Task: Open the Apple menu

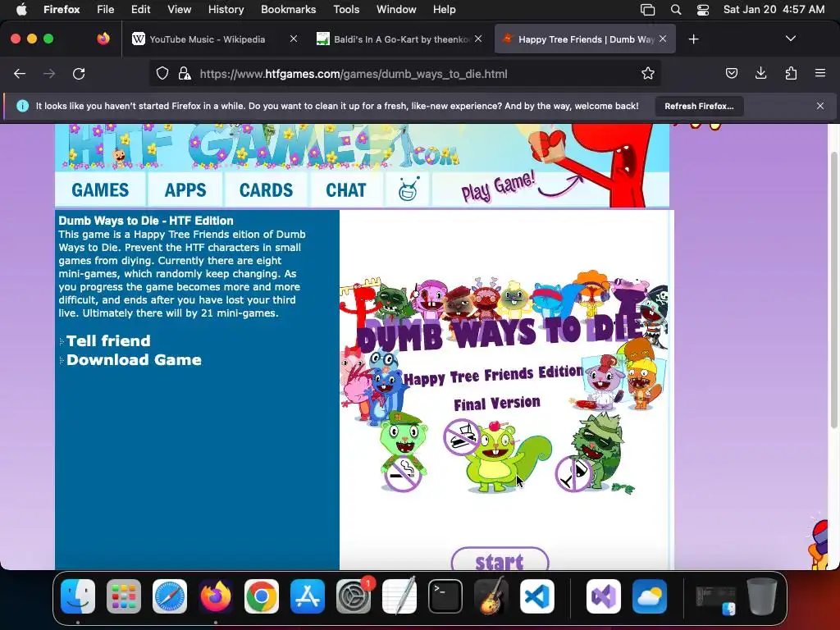Action: [x=21, y=10]
